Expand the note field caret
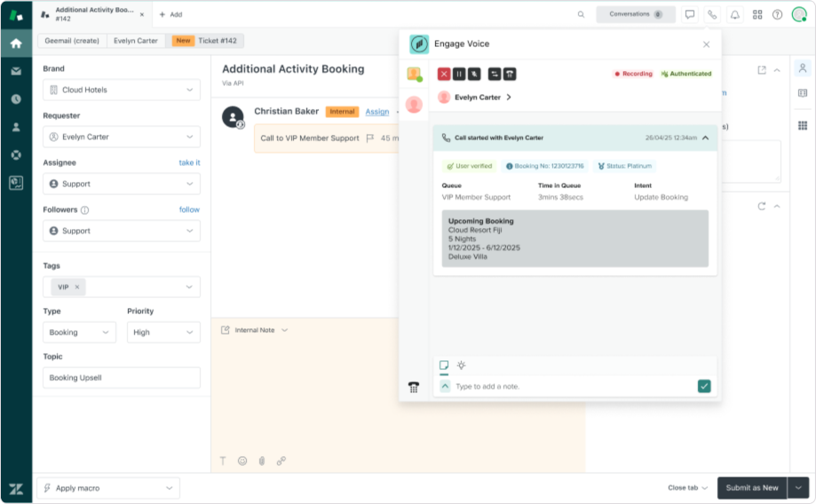 click(x=445, y=386)
